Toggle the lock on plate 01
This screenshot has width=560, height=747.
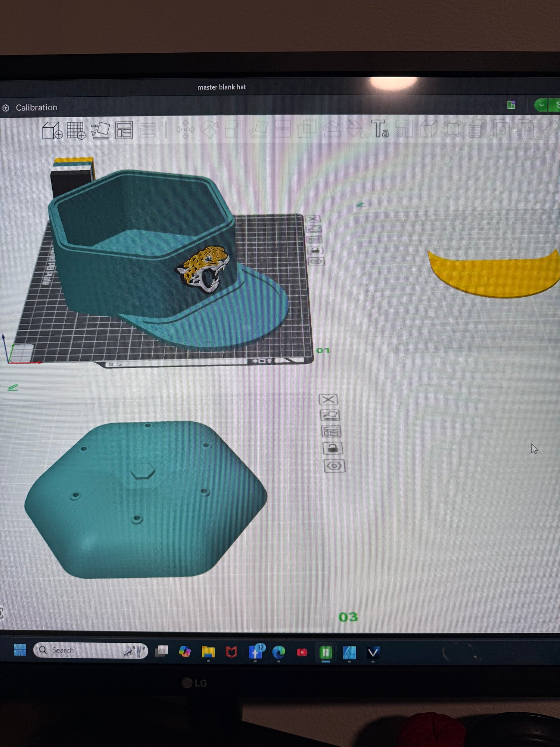click(315, 250)
